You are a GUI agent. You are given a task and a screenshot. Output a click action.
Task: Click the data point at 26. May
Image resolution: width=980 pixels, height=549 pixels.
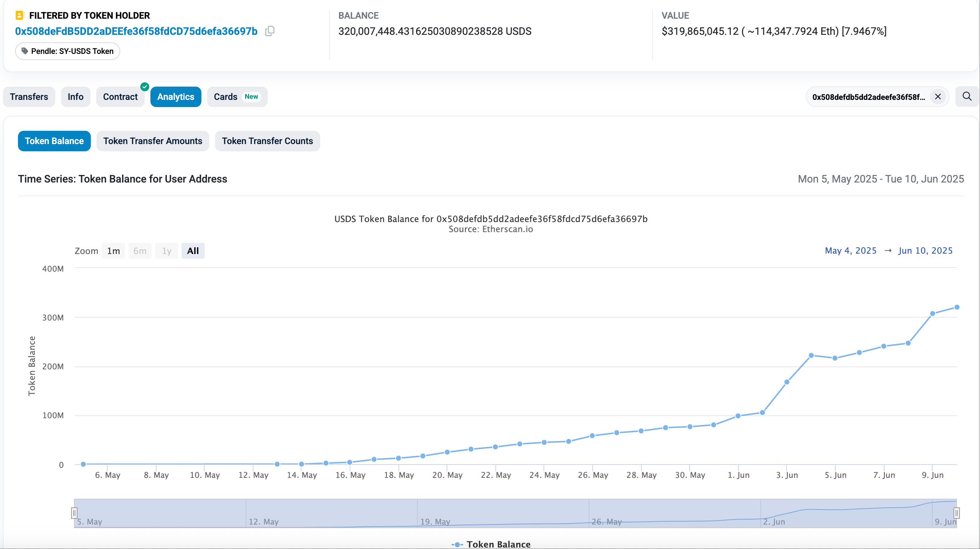point(592,435)
